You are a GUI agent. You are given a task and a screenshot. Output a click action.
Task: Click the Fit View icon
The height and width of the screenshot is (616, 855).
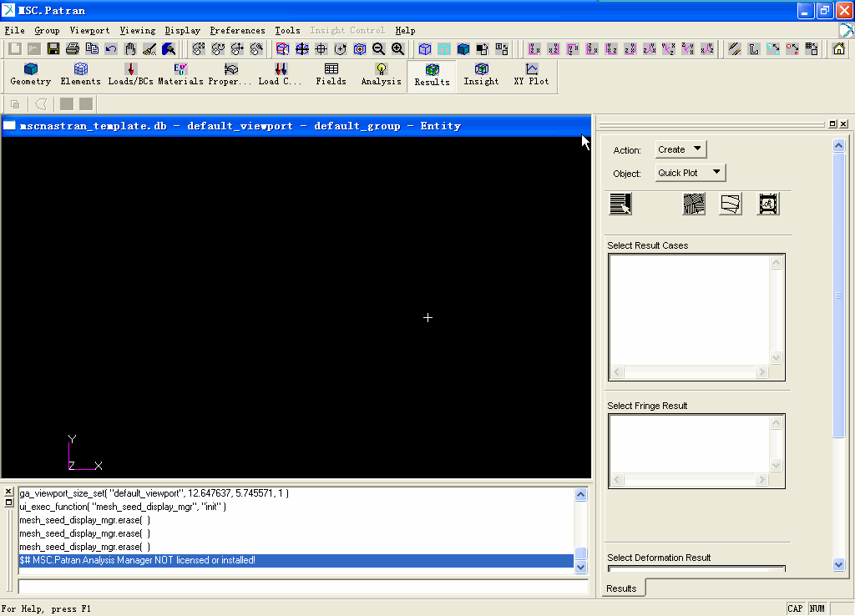click(x=301, y=49)
